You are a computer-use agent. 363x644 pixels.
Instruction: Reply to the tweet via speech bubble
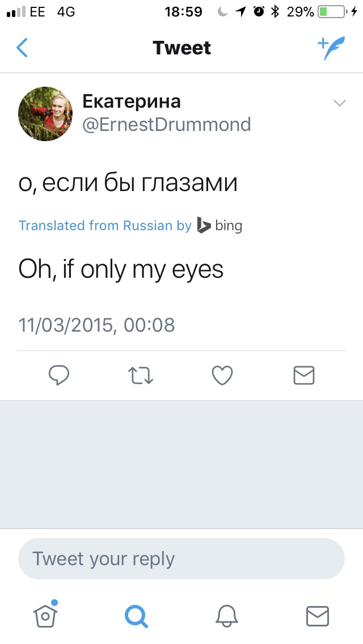click(59, 375)
